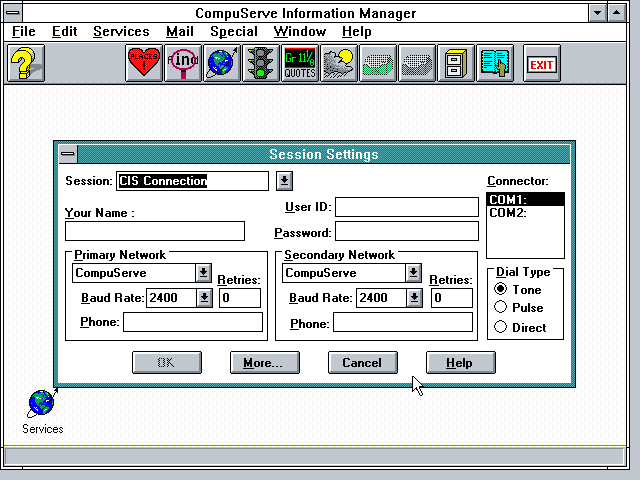The height and width of the screenshot is (480, 640).
Task: Open the Services menu
Action: pos(121,31)
